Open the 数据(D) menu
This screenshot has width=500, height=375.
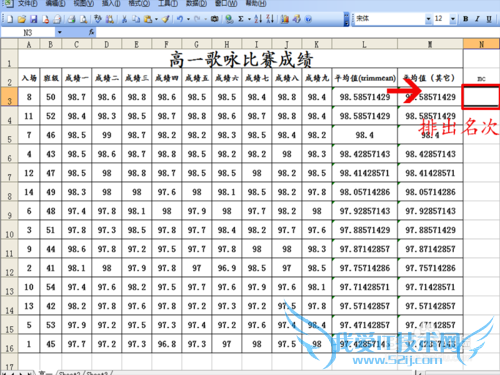coord(196,4)
